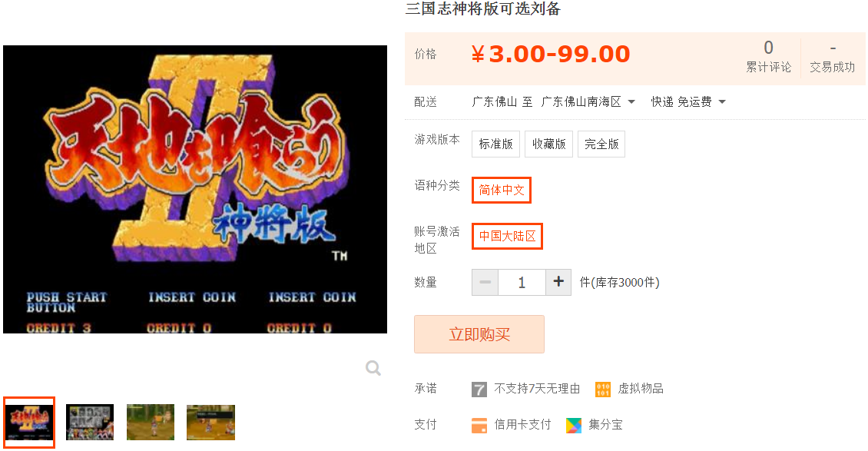Click the orange virtual goods icon
Screen dimensions: 868x451
tap(603, 390)
